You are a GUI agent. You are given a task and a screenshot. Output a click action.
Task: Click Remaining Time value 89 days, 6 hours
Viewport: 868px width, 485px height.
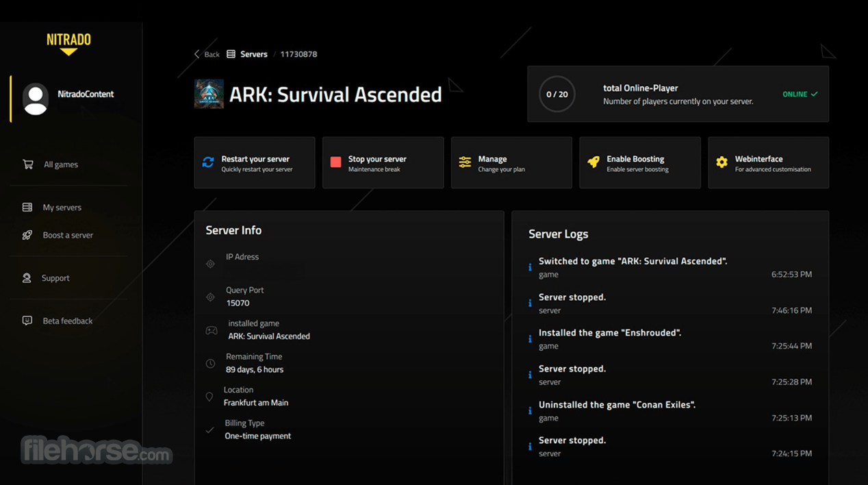(255, 369)
